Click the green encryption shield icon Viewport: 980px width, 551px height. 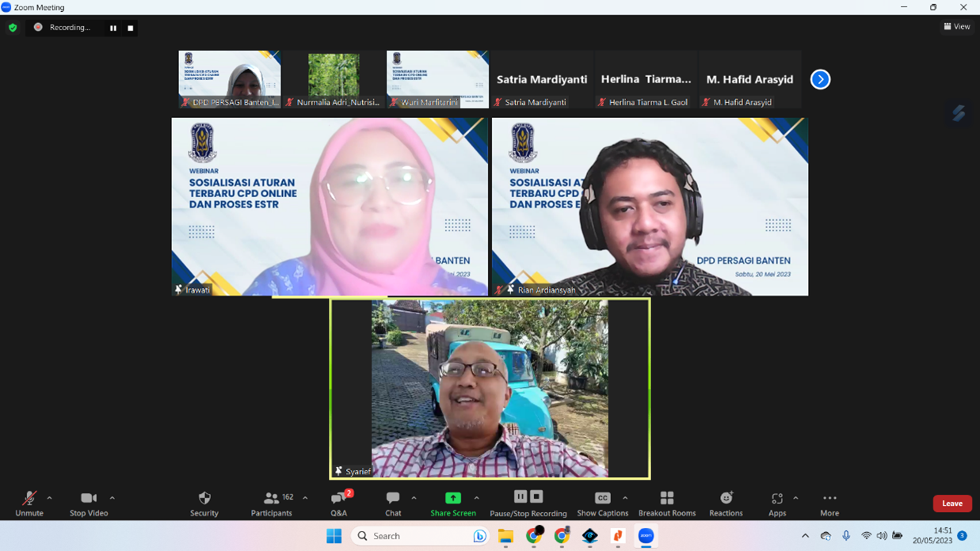(13, 28)
